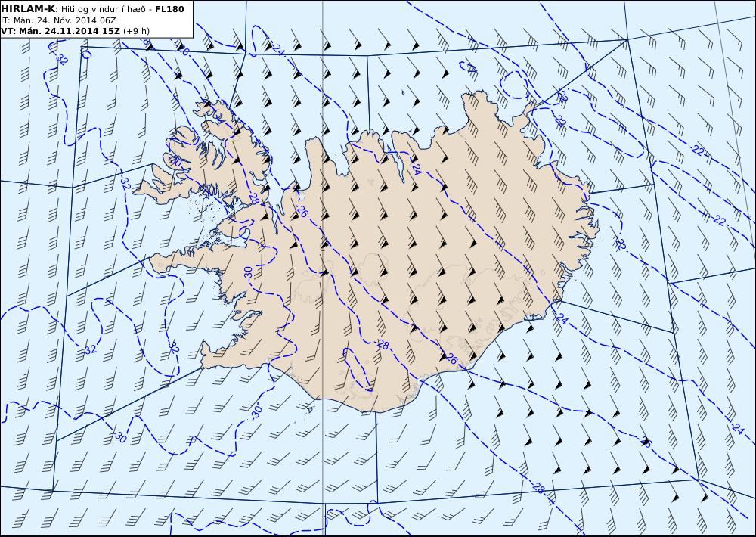The image size is (756, 537).
Task: Select the (+9 h) forecast offset text
Action: coord(136,31)
